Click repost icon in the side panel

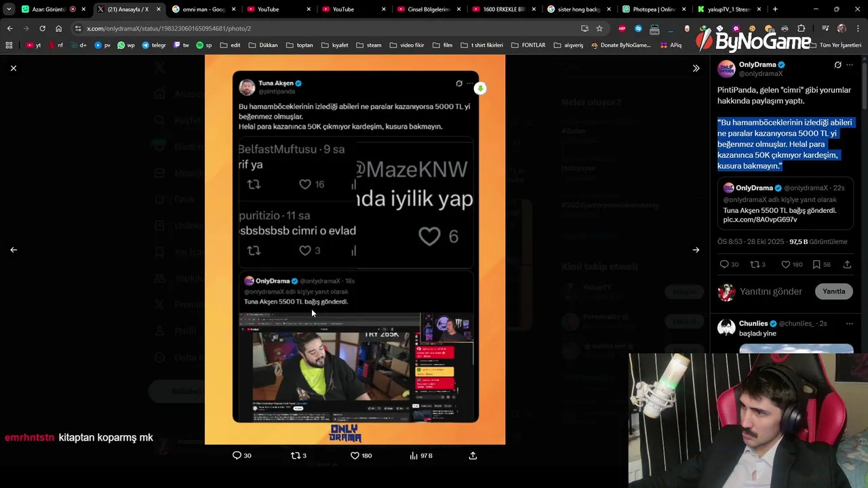[754, 264]
